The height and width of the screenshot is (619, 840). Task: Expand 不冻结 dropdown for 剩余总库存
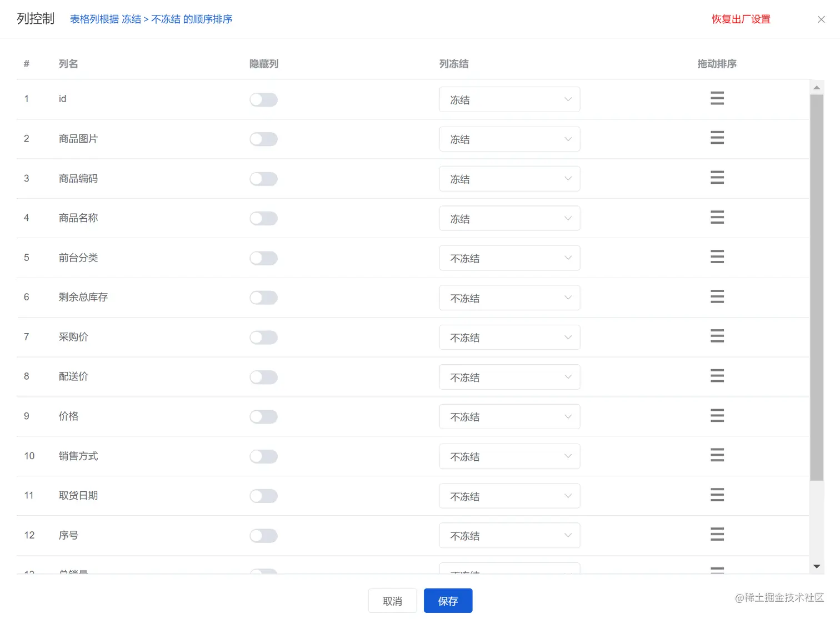(x=509, y=298)
